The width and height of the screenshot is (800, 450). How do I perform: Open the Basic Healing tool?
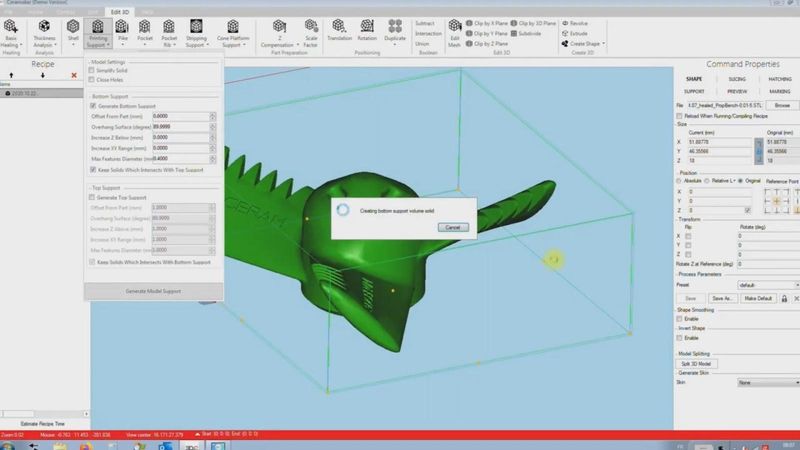pos(10,32)
